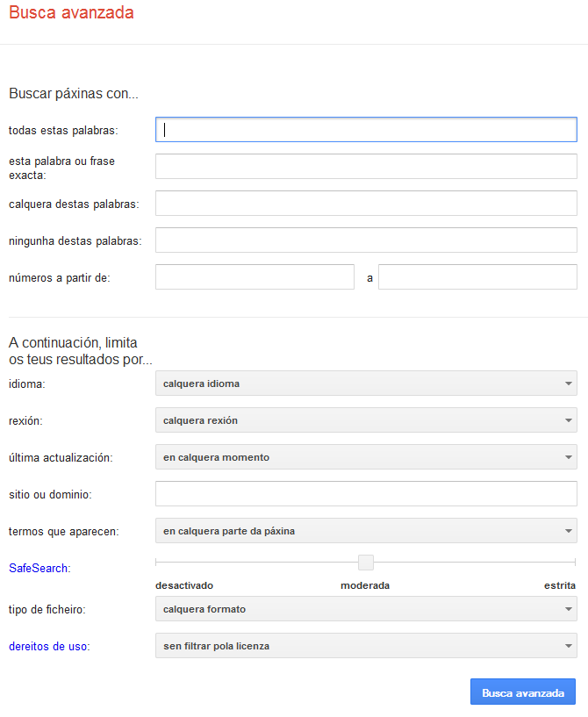588x717 pixels.
Task: Click the 'todas estas palabras' text field
Action: 366,130
